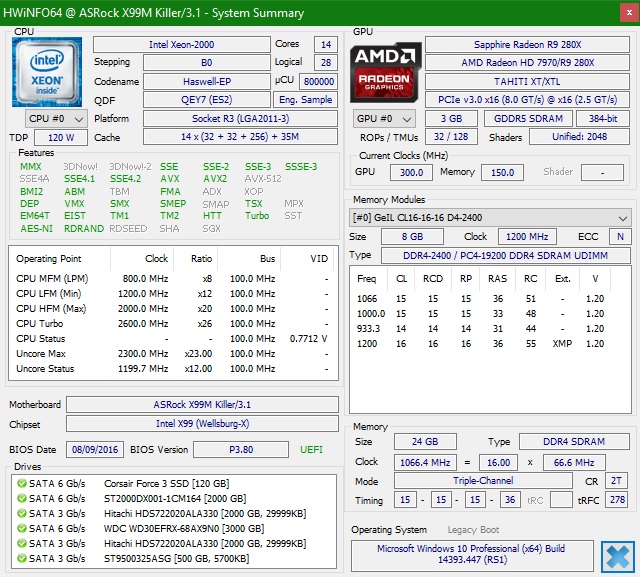Click the Socket R3 (LGA2011-3) platform field
640x577 pixels.
coord(240,119)
